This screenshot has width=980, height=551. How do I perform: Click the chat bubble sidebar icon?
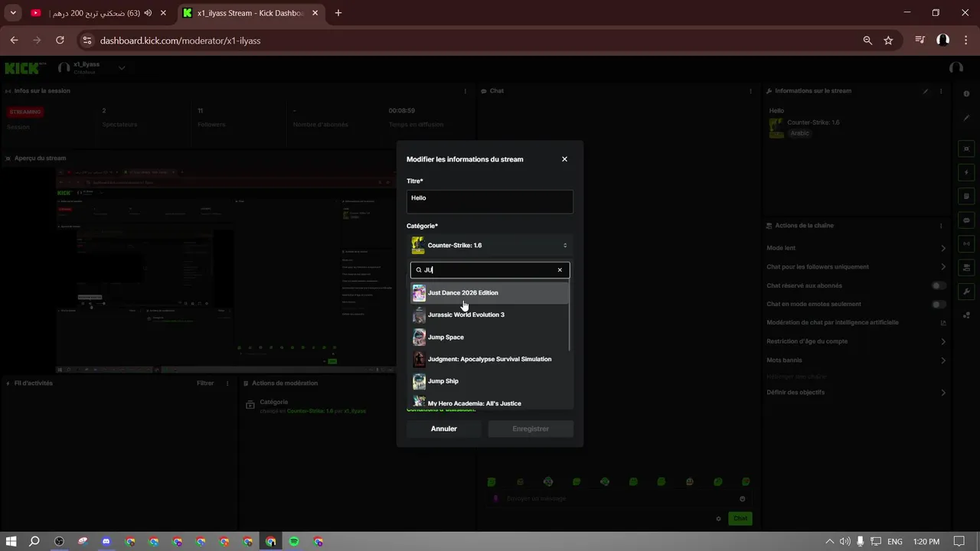point(966,220)
